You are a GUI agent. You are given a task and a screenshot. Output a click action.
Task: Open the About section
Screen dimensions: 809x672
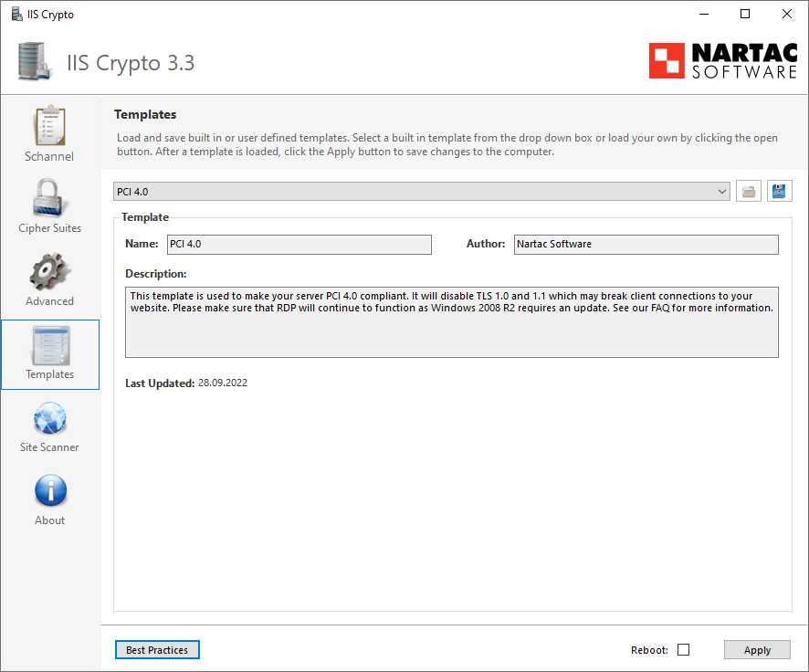point(49,499)
